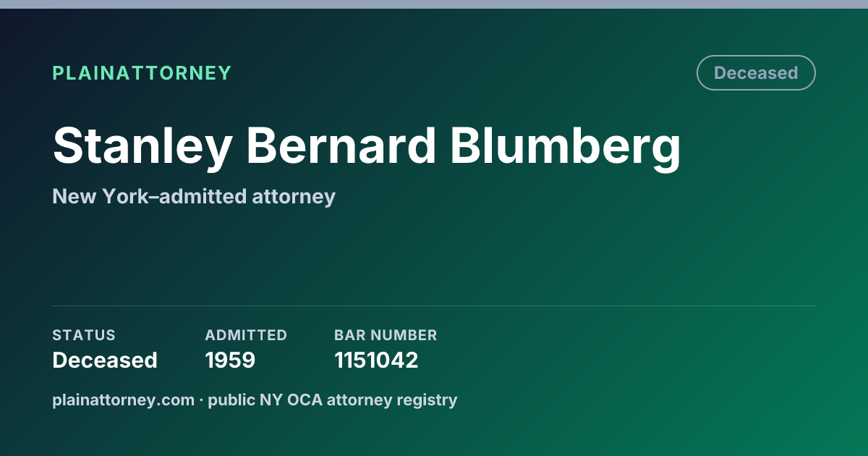
Task: Click the ADMITTED field label
Action: [246, 335]
